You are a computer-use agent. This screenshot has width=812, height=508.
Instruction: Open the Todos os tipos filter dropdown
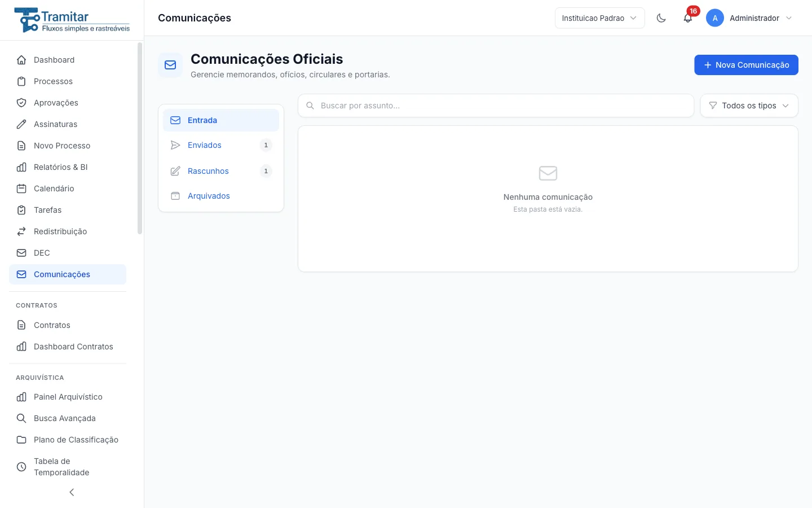[749, 106]
